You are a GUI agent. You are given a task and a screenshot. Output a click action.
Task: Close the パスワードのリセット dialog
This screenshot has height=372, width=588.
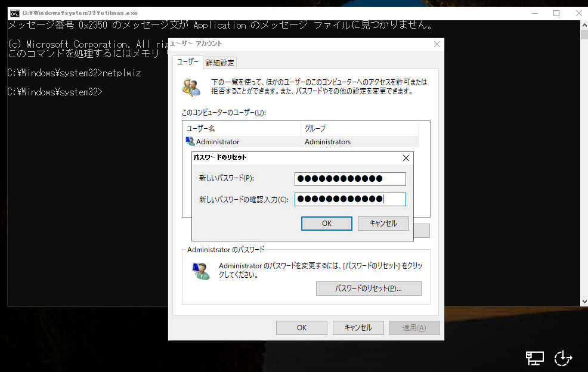(406, 158)
